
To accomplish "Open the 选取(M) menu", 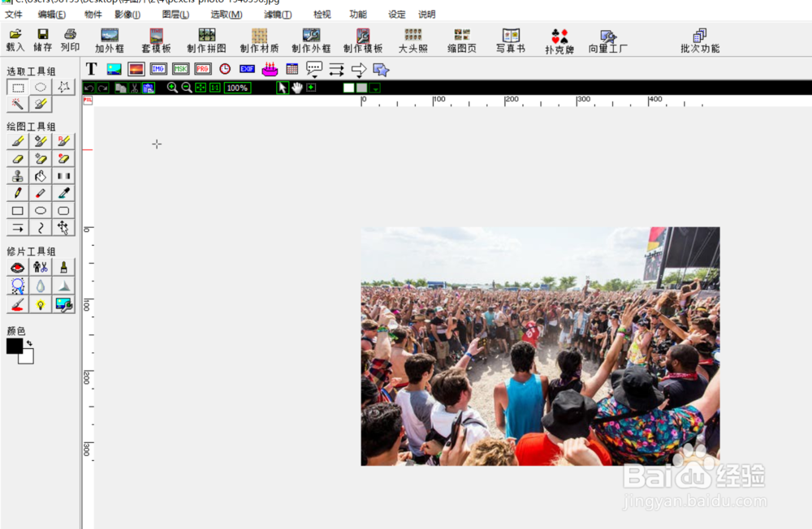I will (x=227, y=15).
